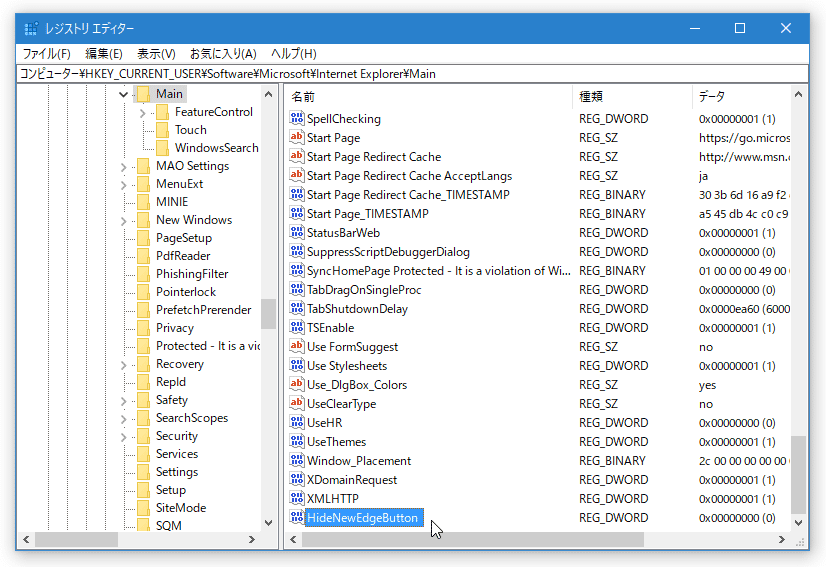Select the Pointerlock key

186,292
